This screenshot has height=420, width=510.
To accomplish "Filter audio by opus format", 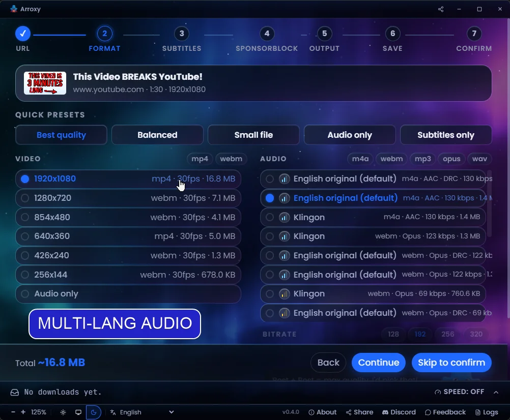I will [x=451, y=159].
